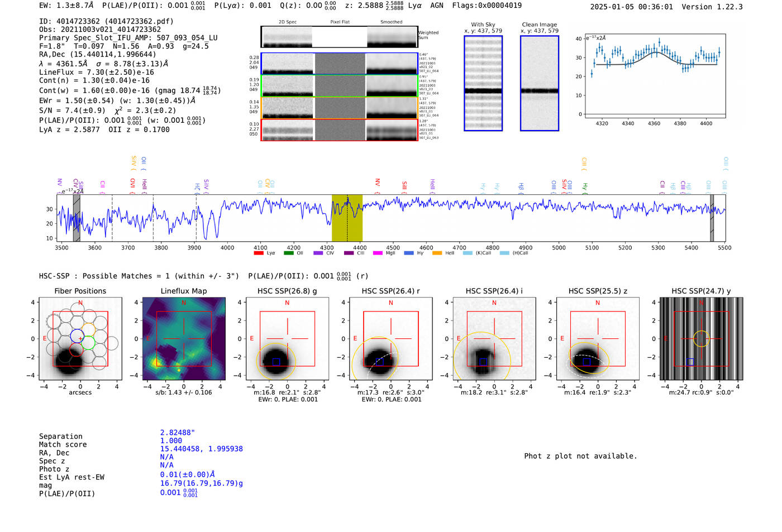Open the HSC SSP(26.4) i cutout

click(x=494, y=338)
